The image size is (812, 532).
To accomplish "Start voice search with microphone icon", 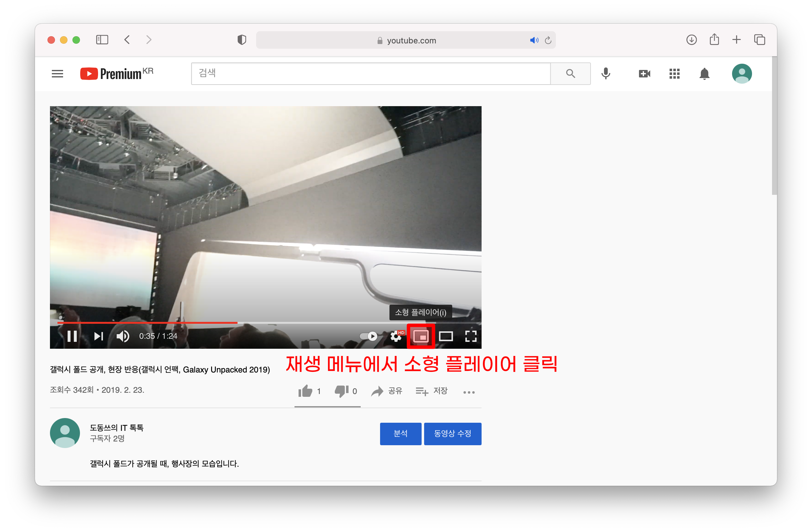I will point(606,74).
